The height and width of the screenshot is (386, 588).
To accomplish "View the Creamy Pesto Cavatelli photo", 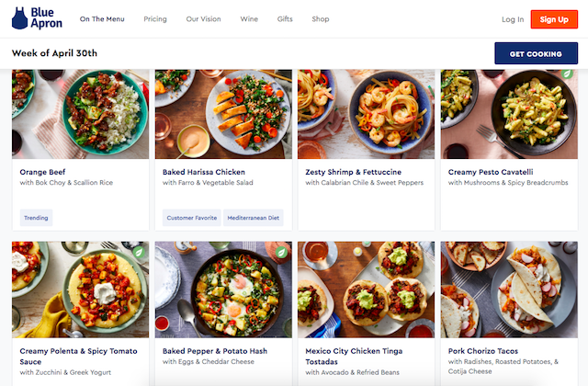I will click(509, 114).
